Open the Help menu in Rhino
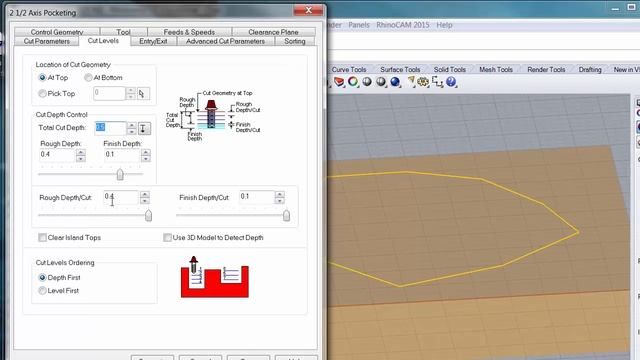The width and height of the screenshot is (640, 360). 444,25
